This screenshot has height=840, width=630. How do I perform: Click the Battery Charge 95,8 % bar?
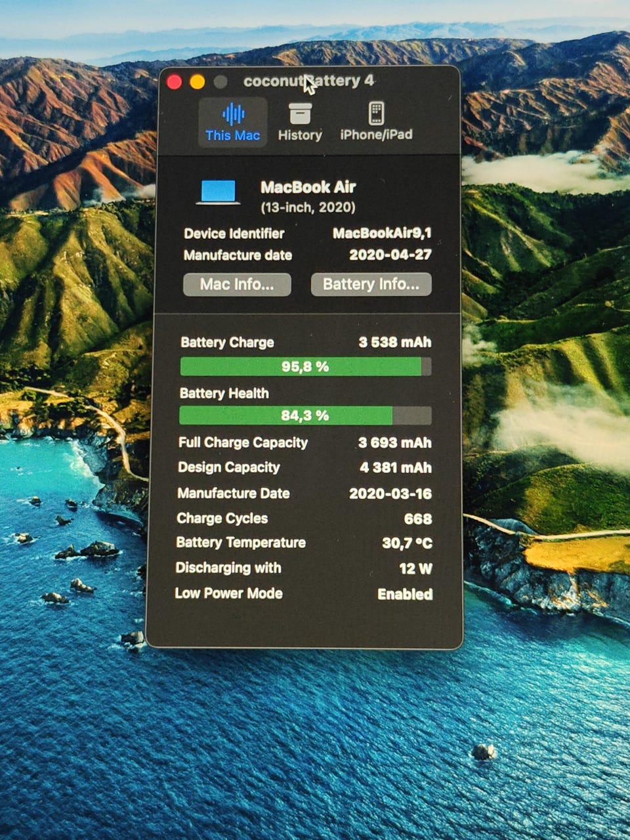tap(306, 366)
